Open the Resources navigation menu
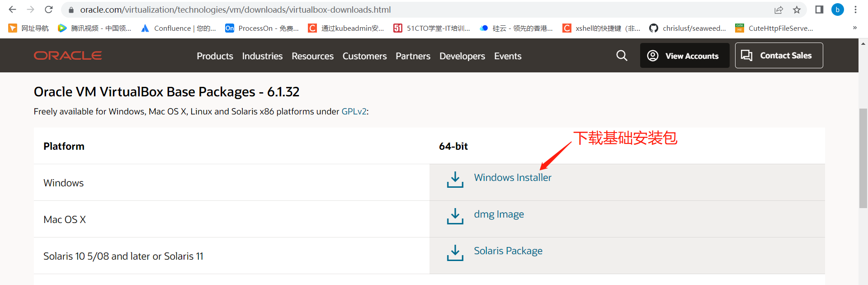The height and width of the screenshot is (285, 868). [x=312, y=56]
